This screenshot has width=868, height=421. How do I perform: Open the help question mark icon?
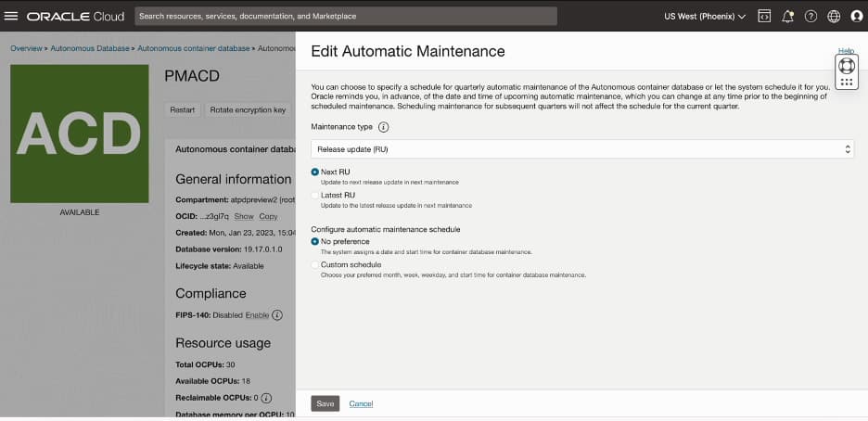pyautogui.click(x=811, y=16)
